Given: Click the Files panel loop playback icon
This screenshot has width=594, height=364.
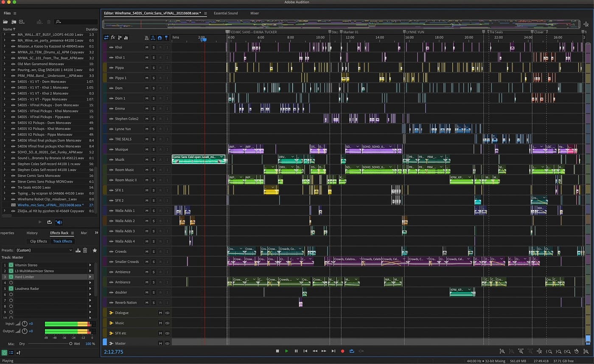Looking at the screenshot, I should [50, 222].
